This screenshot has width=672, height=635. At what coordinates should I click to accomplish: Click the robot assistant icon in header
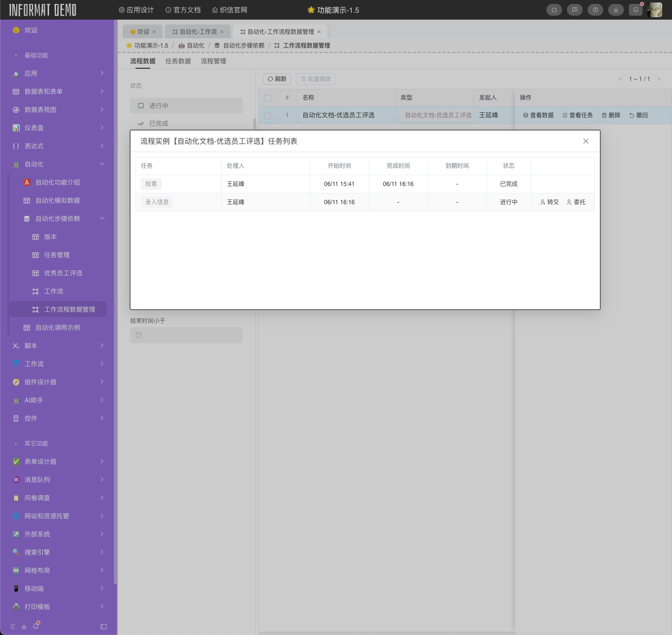(616, 10)
